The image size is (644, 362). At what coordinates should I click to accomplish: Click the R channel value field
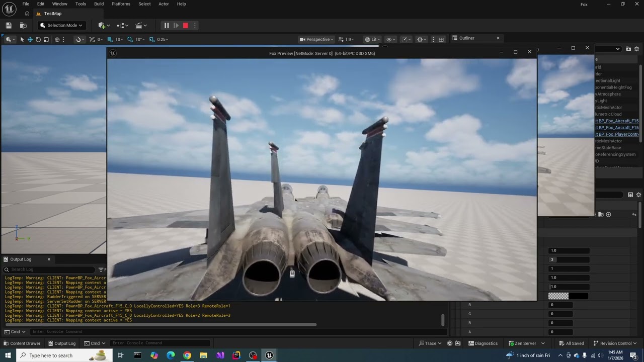pos(561,305)
